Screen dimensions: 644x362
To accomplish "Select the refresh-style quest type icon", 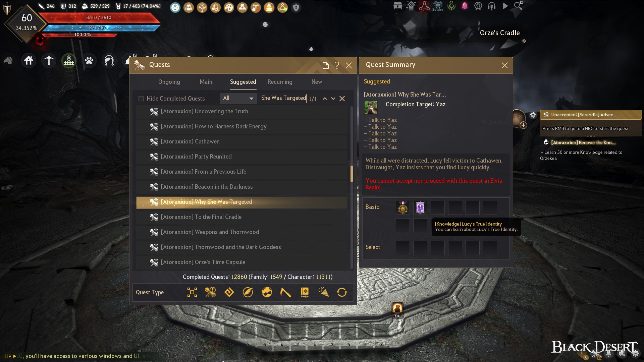I will [x=342, y=292].
